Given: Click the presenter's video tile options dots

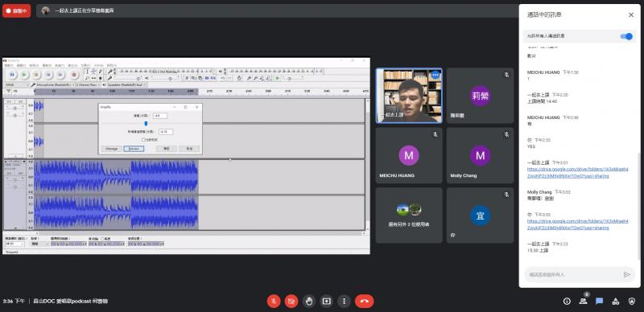Looking at the screenshot, I should click(436, 75).
